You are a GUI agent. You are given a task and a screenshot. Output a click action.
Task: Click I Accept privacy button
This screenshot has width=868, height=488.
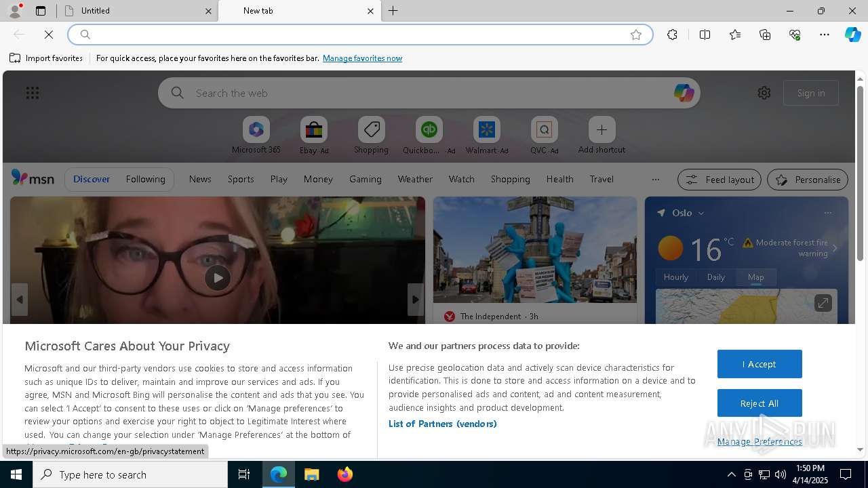759,364
